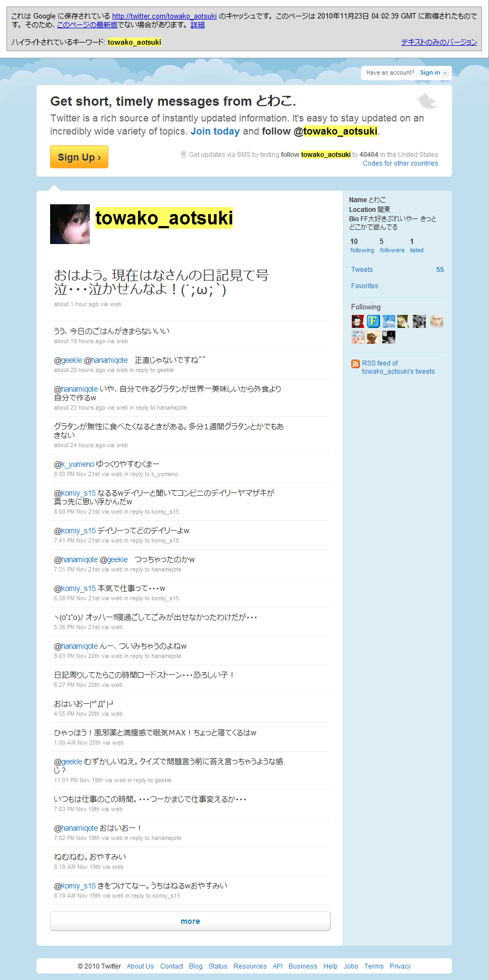The image size is (489, 980).
Task: Expand the Sign in dropdown arrow
Action: coord(445,73)
